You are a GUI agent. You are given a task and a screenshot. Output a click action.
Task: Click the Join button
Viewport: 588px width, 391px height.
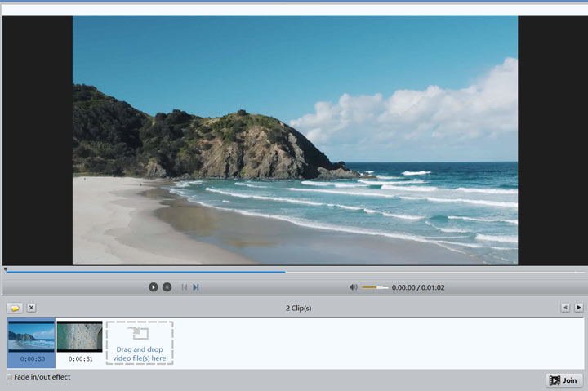pyautogui.click(x=564, y=380)
